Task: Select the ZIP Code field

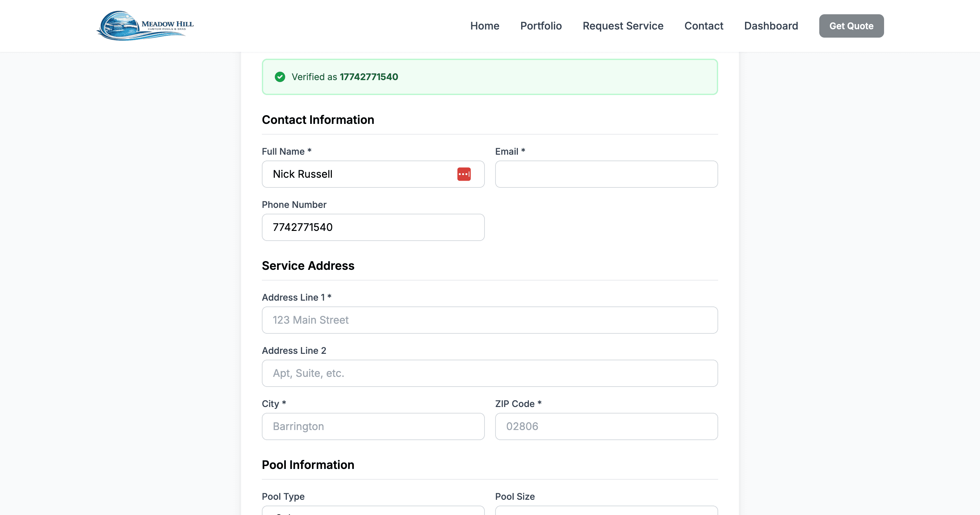Action: coord(606,426)
